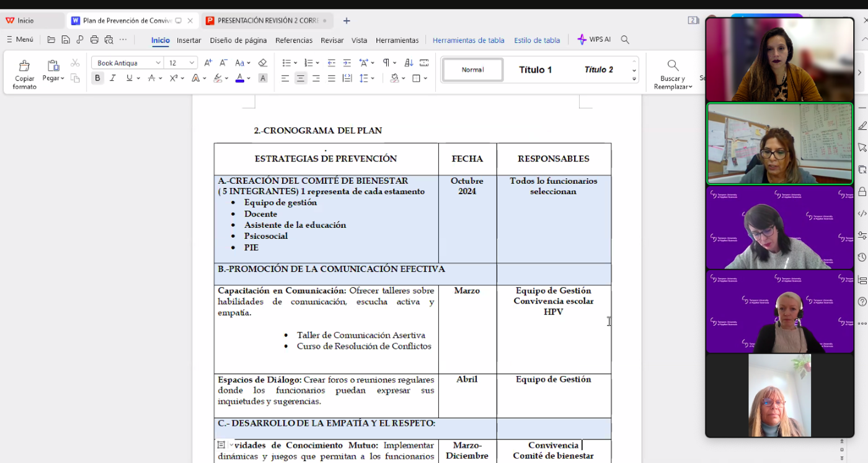Save document using the save icon

pos(65,40)
